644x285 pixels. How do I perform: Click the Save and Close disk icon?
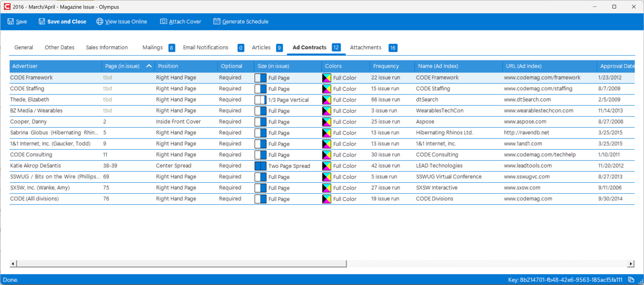pyautogui.click(x=42, y=22)
